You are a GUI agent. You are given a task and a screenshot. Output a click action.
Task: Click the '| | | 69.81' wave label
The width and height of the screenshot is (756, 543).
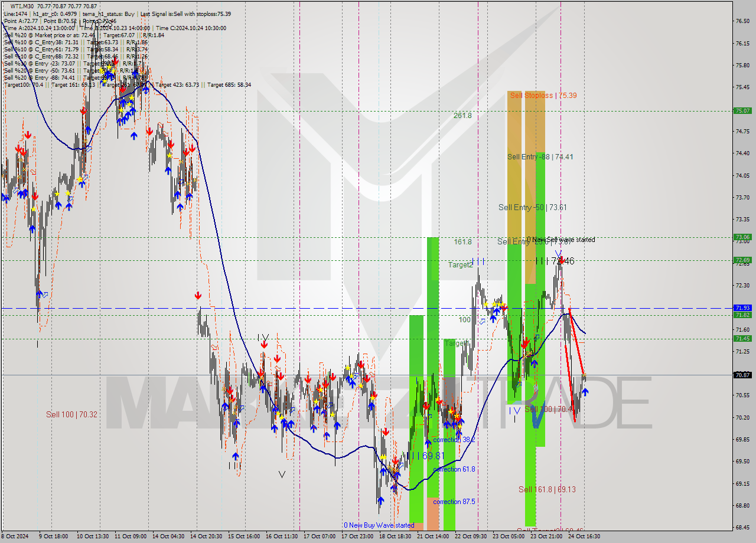[427, 456]
